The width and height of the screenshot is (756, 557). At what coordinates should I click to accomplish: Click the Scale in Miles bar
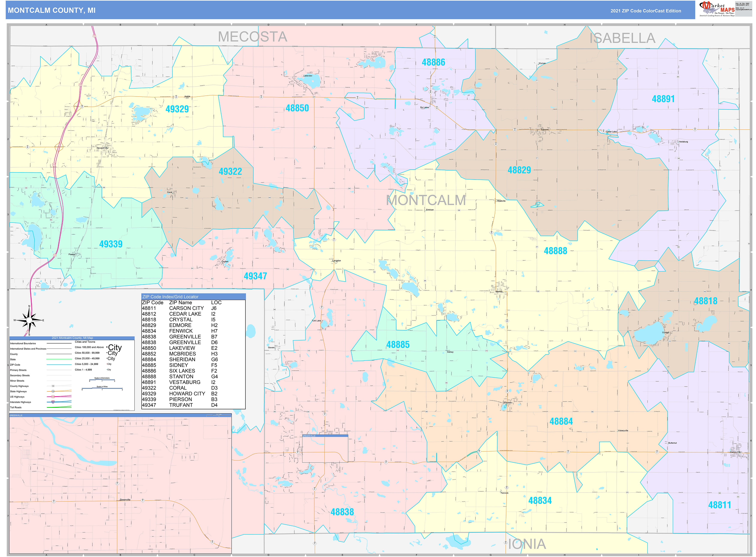pyautogui.click(x=103, y=388)
